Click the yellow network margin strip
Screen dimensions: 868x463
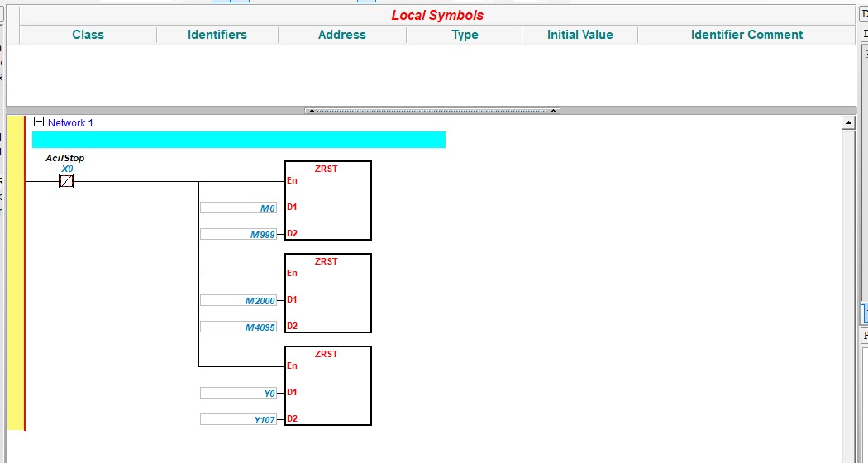[x=16, y=273]
